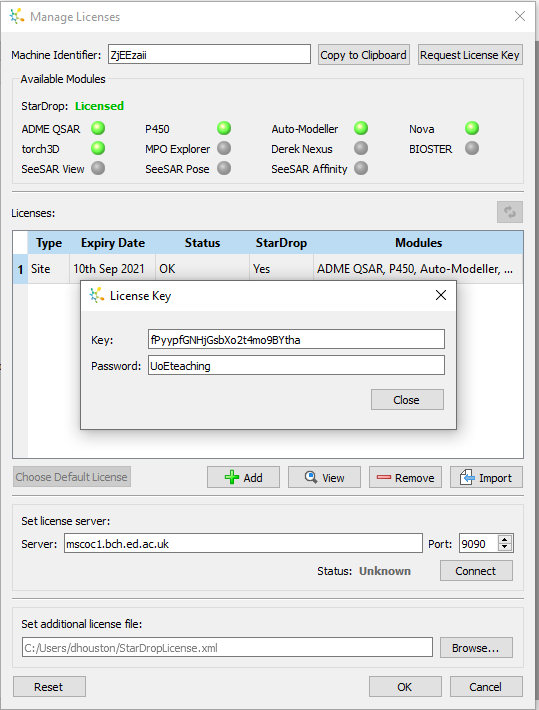Add a new license
Image resolution: width=539 pixels, height=710 pixels.
click(243, 477)
